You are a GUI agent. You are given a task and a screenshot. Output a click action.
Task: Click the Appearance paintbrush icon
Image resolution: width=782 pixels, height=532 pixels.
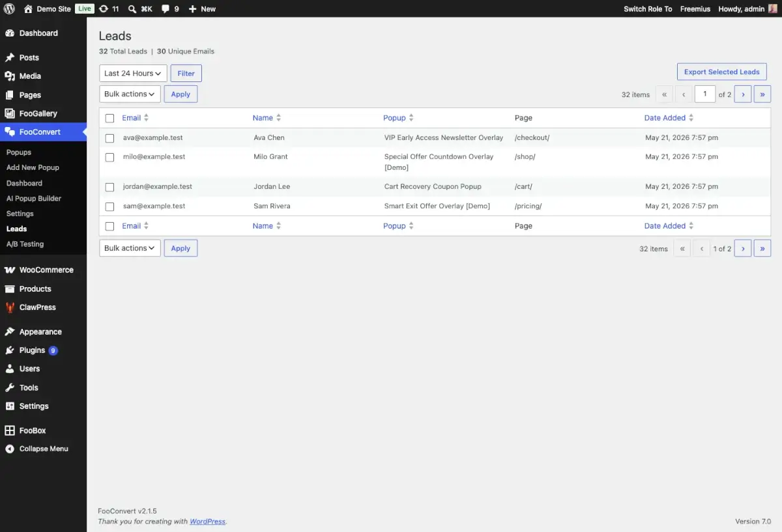coord(10,331)
